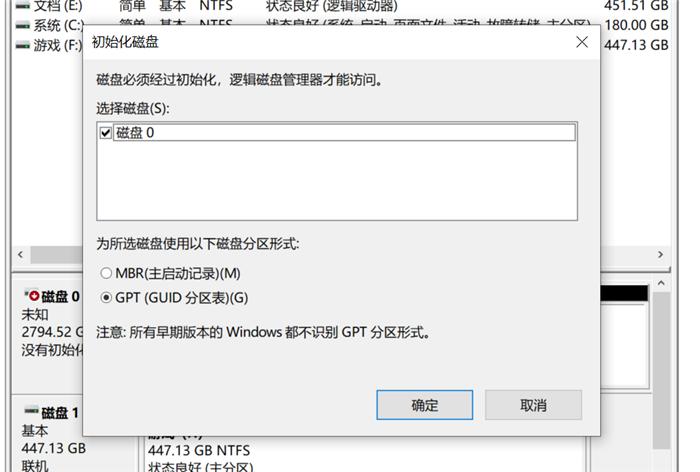Click the up arrow of vertical scrollbar
The image size is (700, 472).
pos(661,283)
